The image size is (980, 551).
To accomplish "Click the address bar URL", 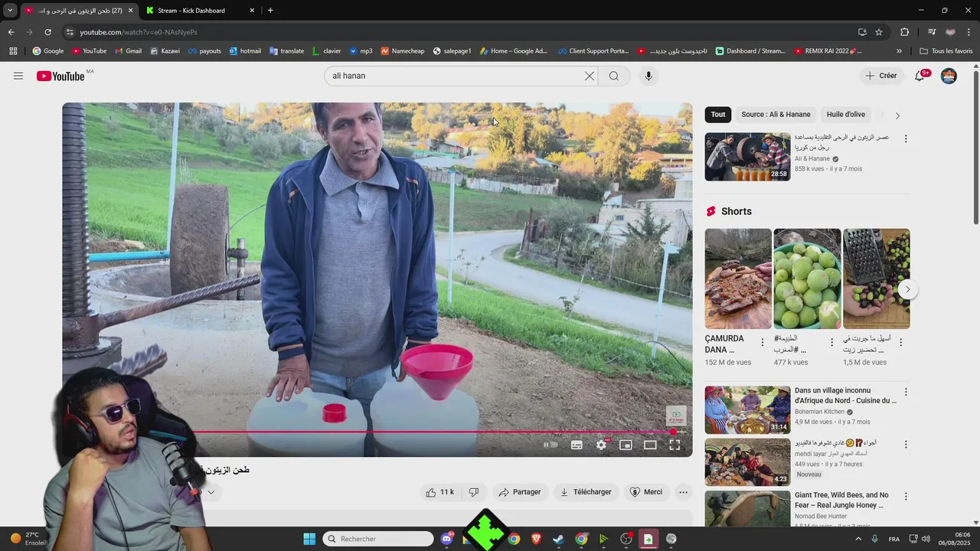I will pos(139,32).
